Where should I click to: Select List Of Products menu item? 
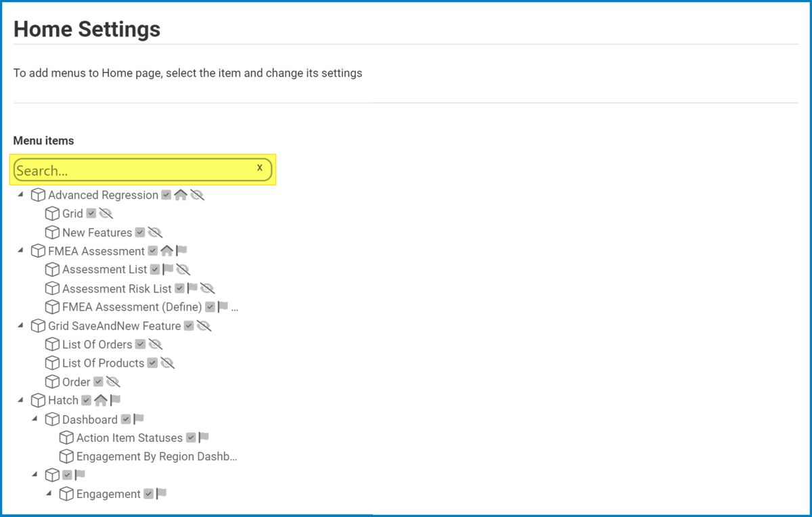103,363
